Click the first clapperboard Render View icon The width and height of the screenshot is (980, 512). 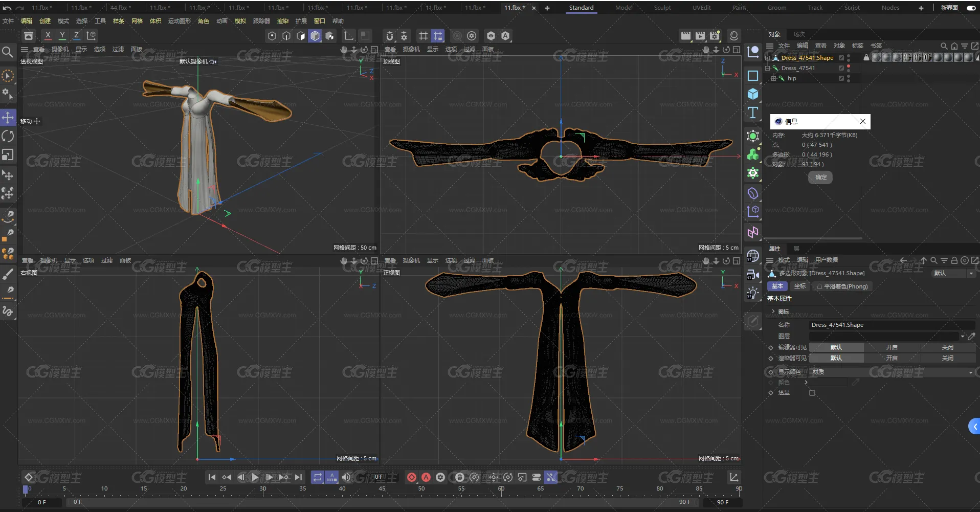(686, 36)
